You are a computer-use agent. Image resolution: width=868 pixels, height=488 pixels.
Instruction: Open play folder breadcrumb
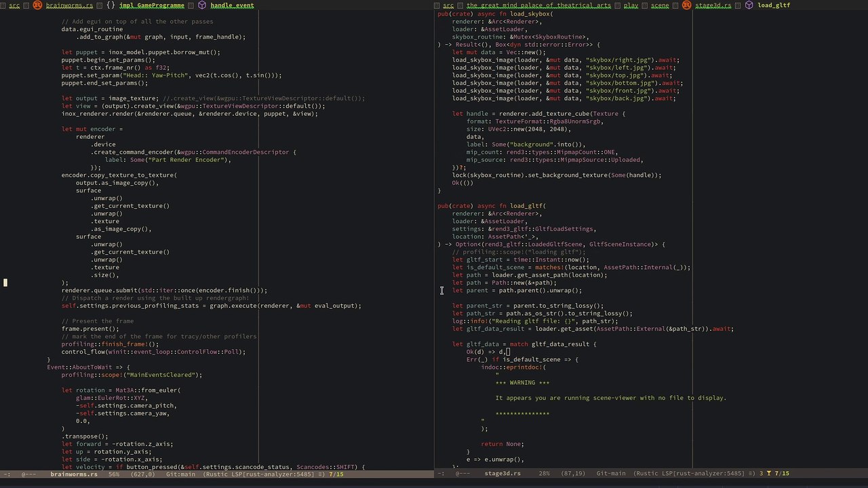pyautogui.click(x=631, y=5)
